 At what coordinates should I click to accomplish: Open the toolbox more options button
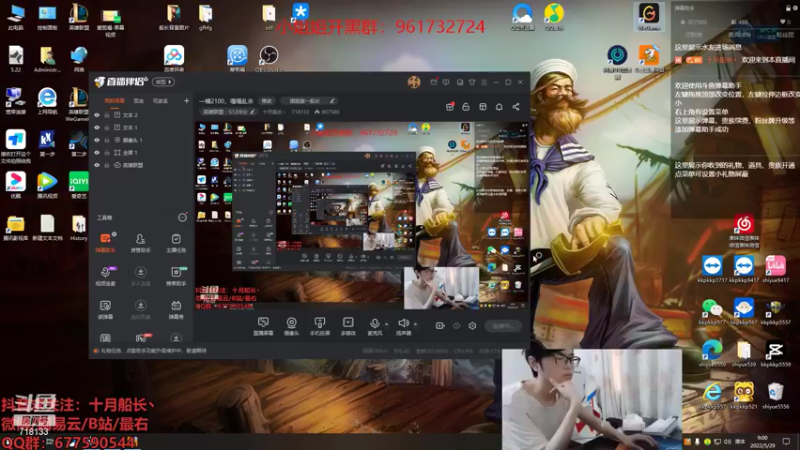(x=182, y=218)
